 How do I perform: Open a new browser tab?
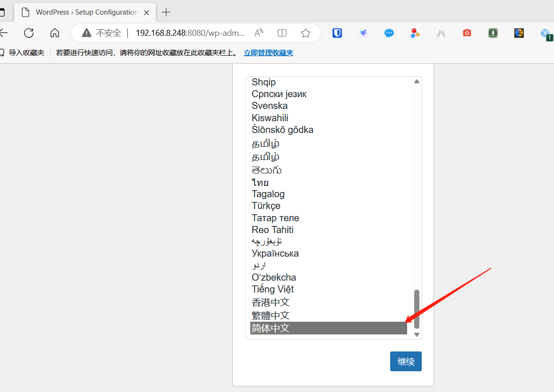pos(166,12)
